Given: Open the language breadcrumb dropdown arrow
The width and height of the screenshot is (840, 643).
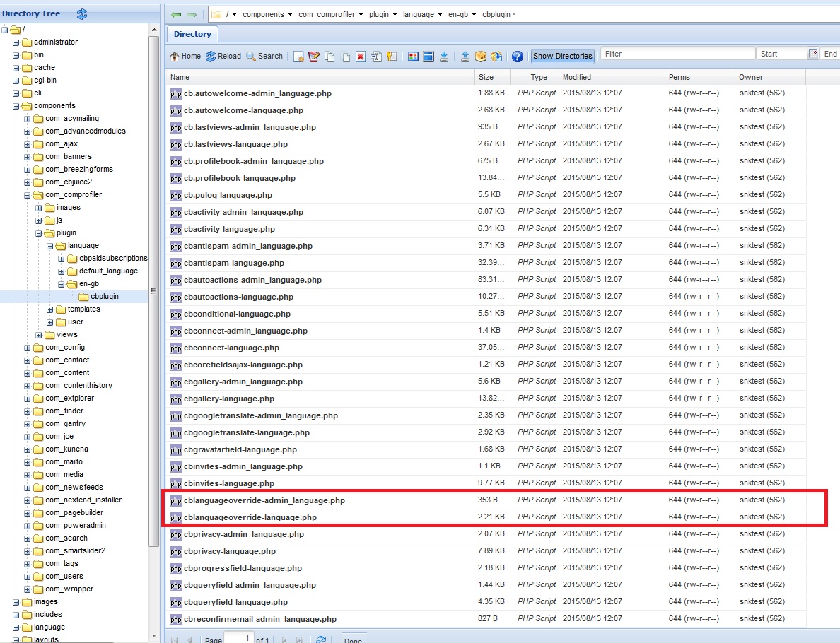Looking at the screenshot, I should click(x=440, y=14).
